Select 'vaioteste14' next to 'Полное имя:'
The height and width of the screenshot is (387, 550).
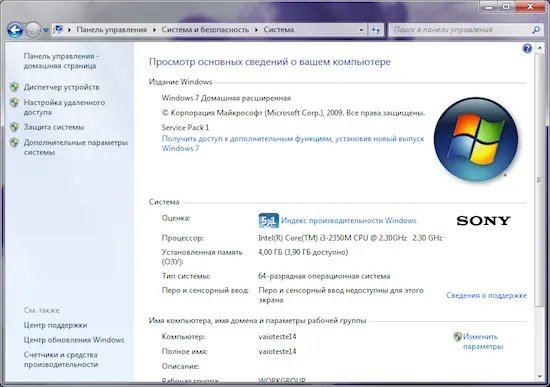coord(277,351)
